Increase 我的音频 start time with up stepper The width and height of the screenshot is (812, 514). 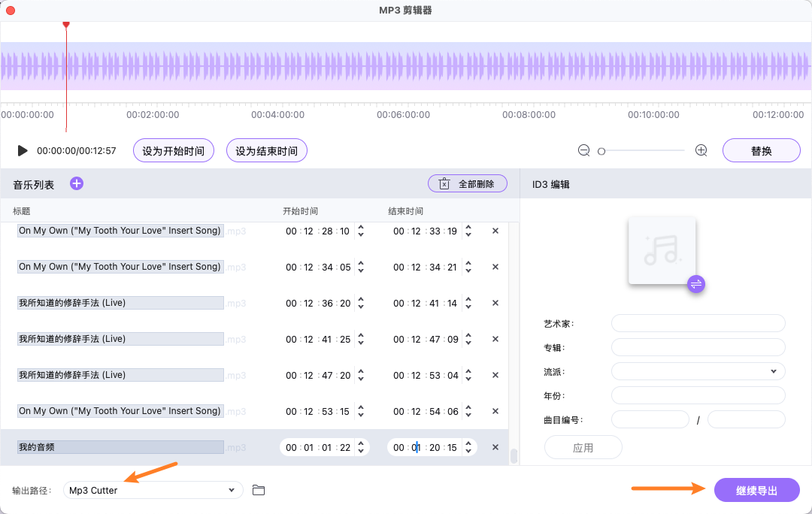[362, 443]
